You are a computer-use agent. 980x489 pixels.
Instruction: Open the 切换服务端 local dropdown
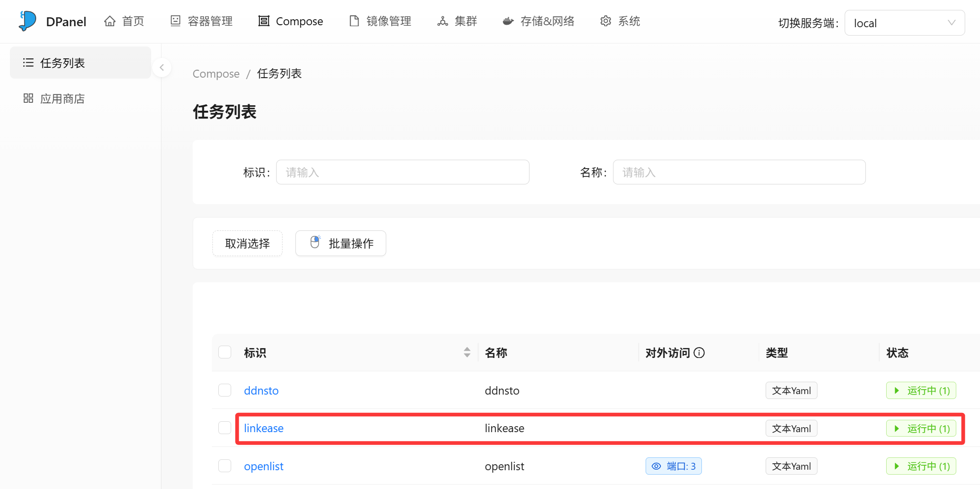904,23
